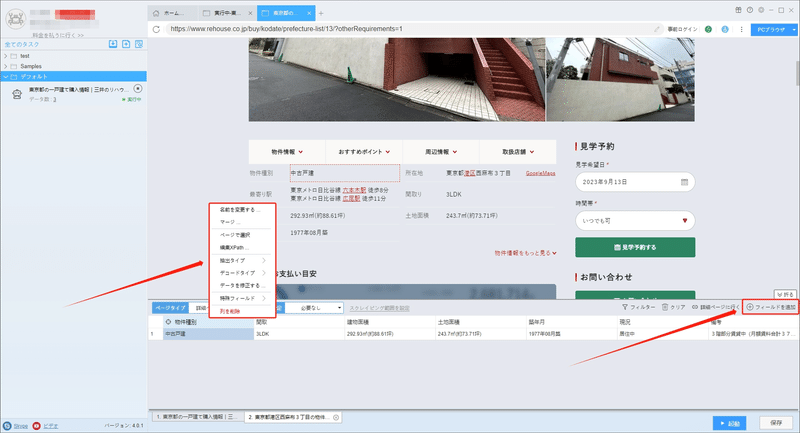Select the XPath edit menu item
The height and width of the screenshot is (433, 800).
point(242,247)
